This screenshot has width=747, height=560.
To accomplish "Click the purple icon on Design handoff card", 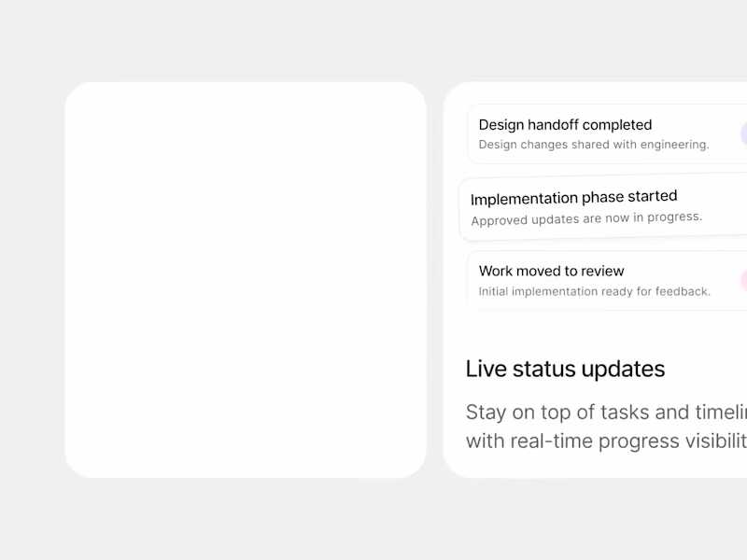I will (x=743, y=133).
